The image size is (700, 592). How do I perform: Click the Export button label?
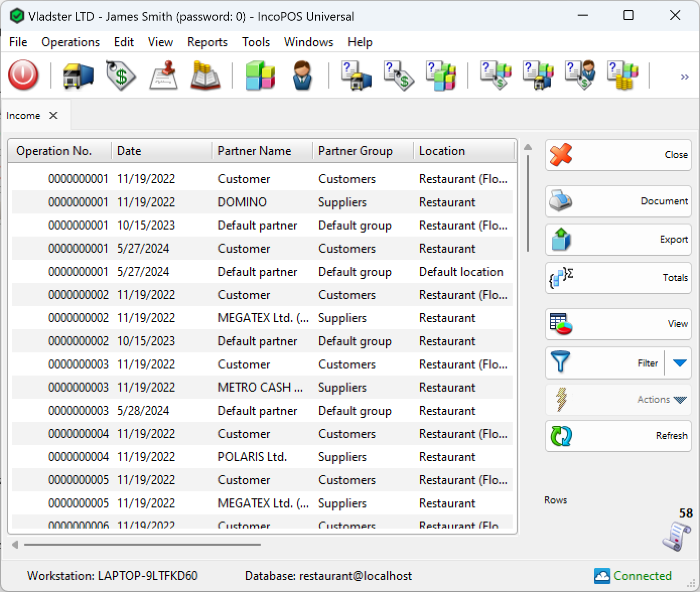coord(674,239)
